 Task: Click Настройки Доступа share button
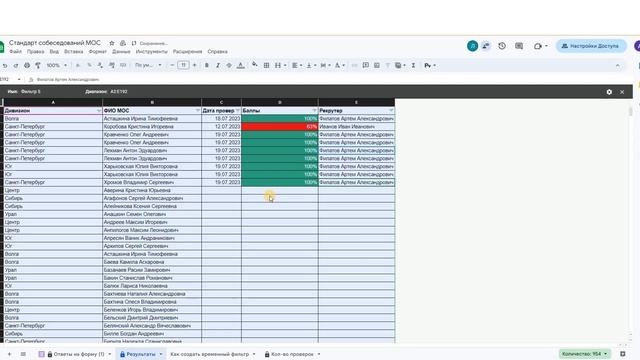coord(591,46)
